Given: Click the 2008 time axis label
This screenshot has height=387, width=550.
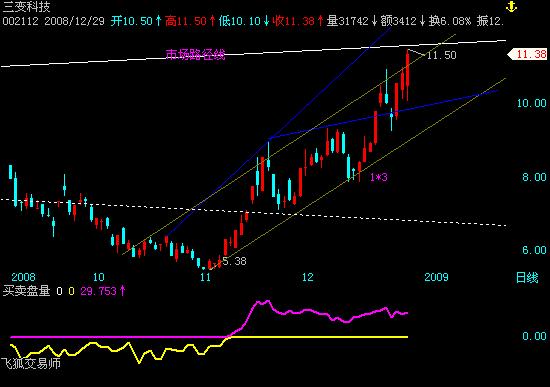Looking at the screenshot, I should click(x=23, y=277).
